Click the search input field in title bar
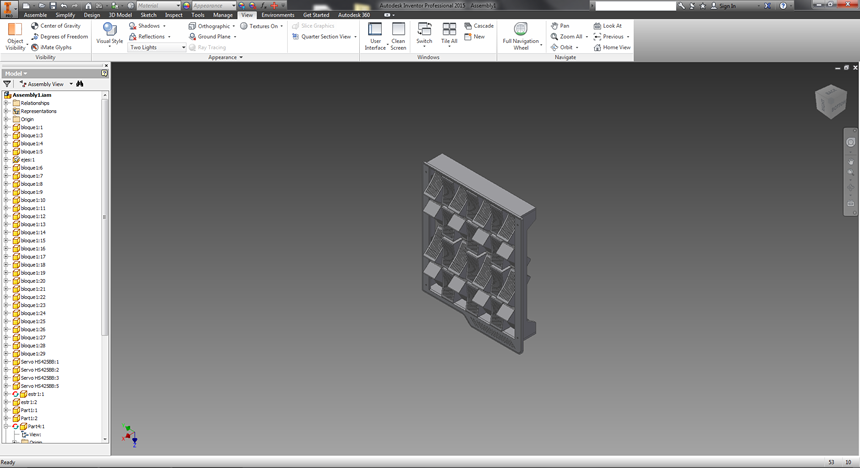This screenshot has height=468, width=860. tap(635, 5)
